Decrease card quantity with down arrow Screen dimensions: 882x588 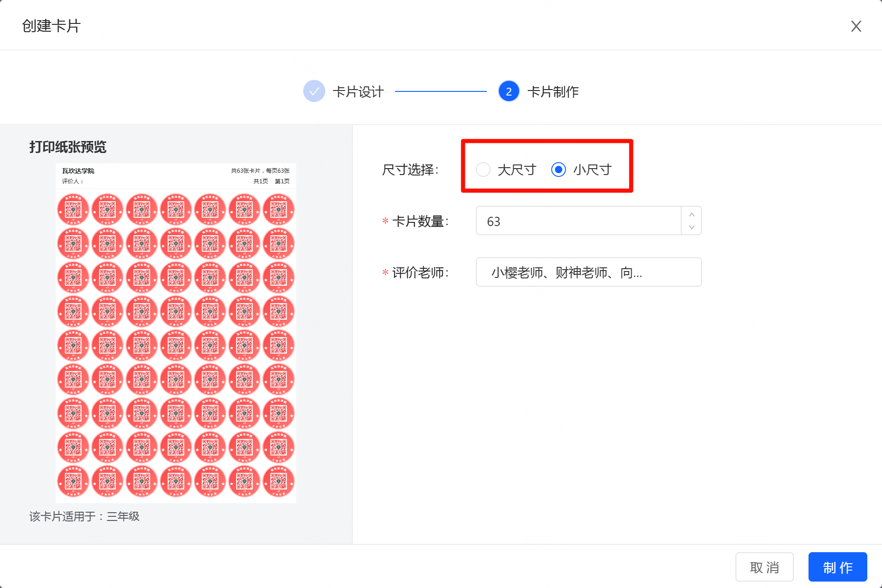[691, 227]
